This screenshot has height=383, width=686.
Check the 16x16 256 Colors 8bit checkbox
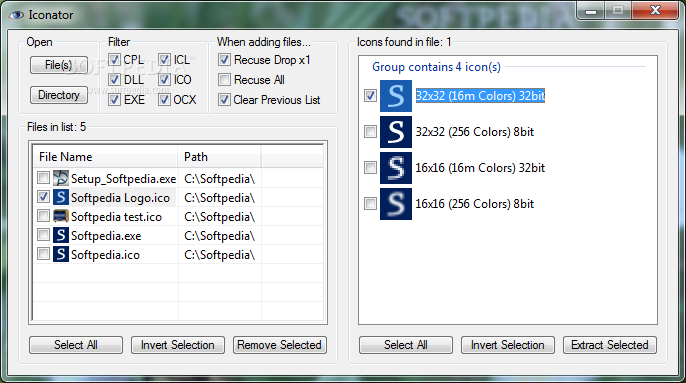tap(370, 203)
